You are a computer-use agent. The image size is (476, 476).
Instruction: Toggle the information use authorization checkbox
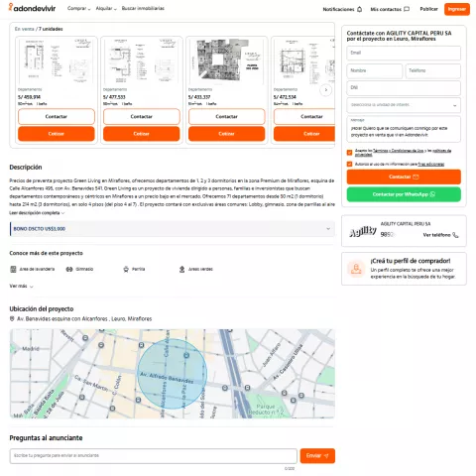click(x=349, y=164)
